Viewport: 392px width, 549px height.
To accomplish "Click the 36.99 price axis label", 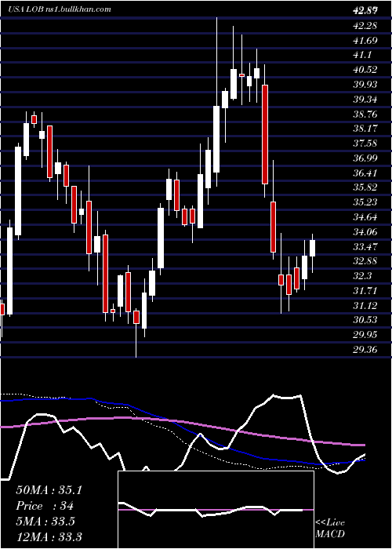I will (365, 158).
